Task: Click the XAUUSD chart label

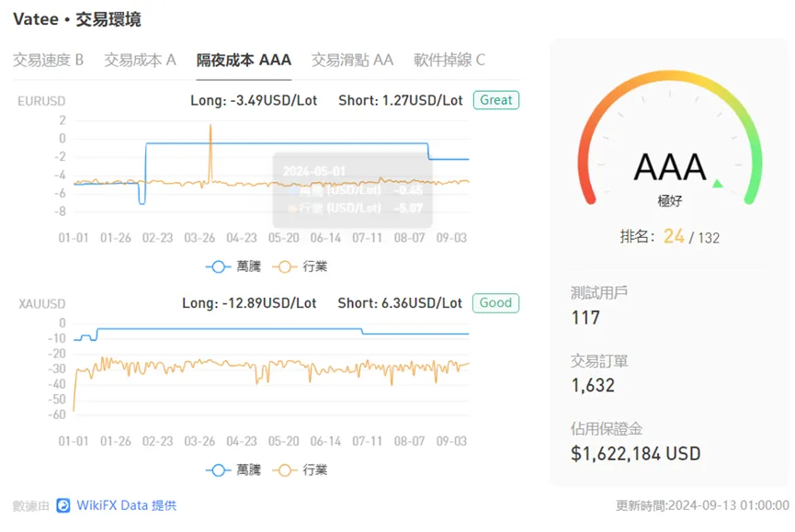Action: 42,304
